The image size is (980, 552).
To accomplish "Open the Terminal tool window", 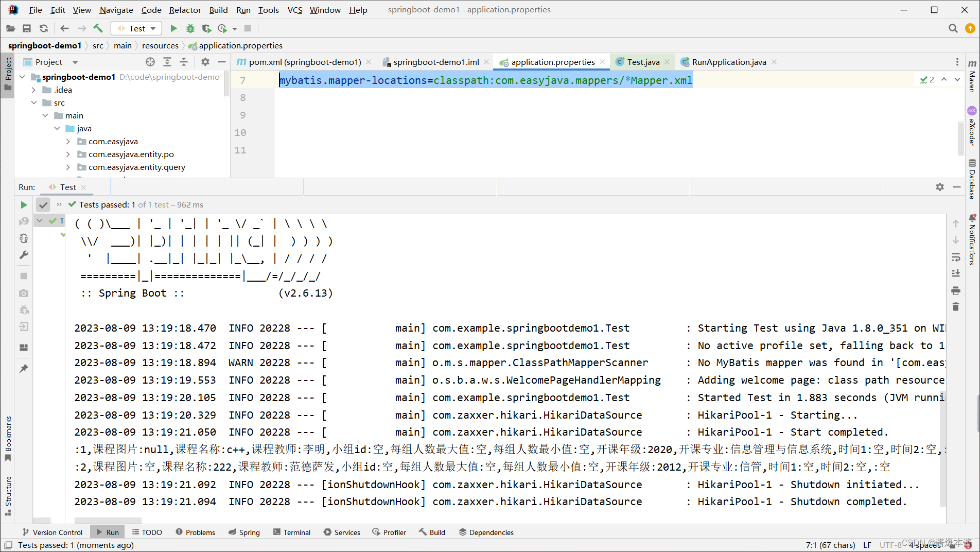I will click(x=292, y=532).
